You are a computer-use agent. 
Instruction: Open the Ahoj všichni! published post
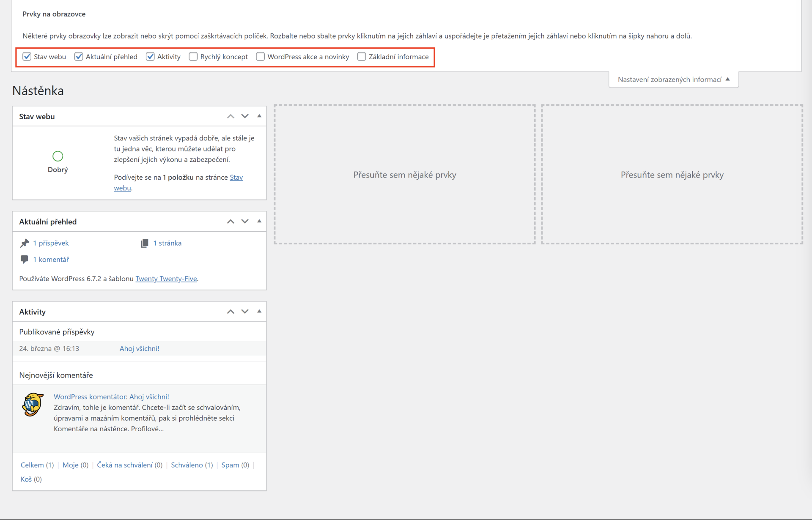[x=139, y=348]
